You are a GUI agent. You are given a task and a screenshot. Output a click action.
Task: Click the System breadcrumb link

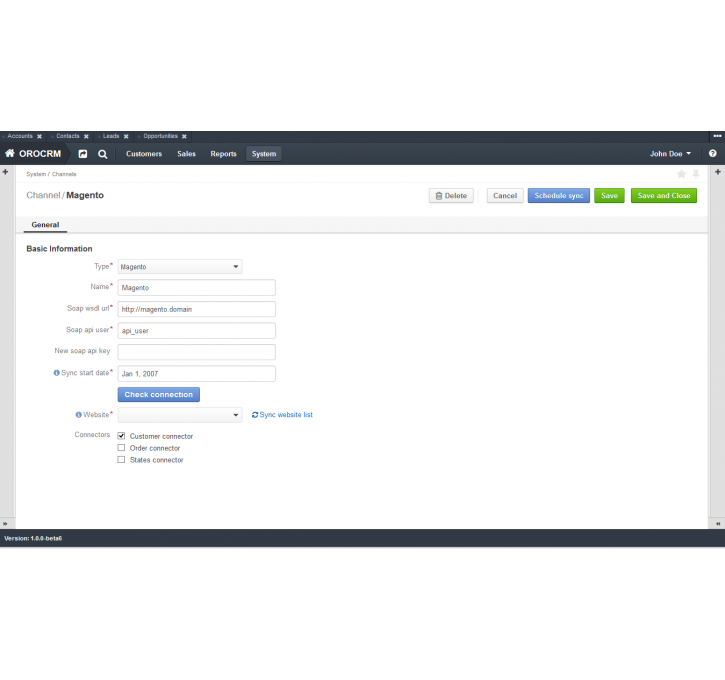pos(36,174)
